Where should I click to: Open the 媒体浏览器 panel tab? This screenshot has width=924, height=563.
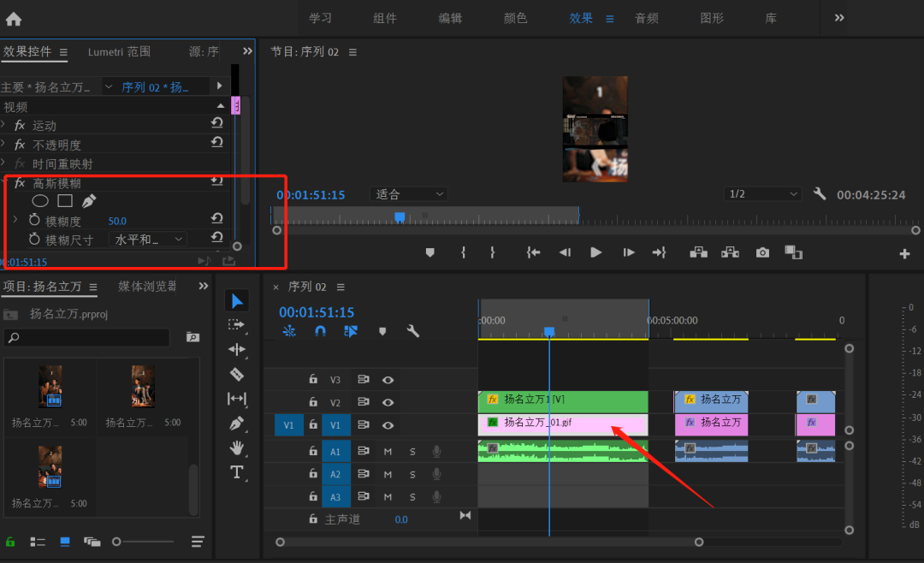tap(147, 286)
